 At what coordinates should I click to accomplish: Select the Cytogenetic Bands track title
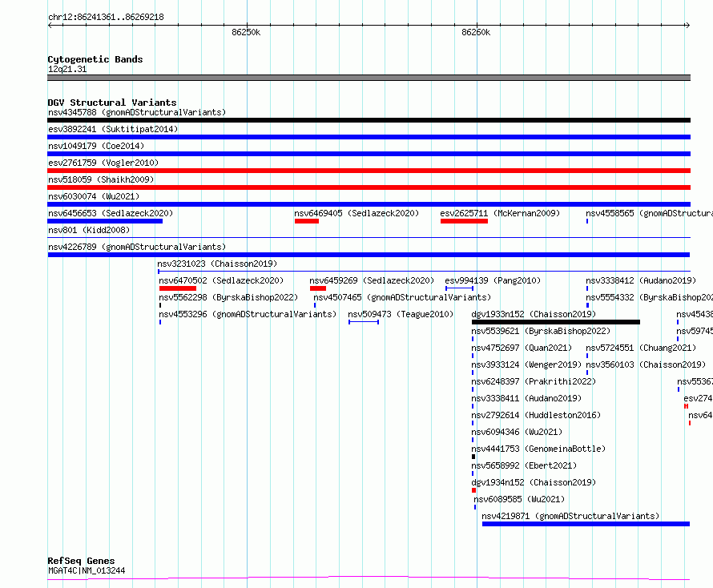point(95,59)
